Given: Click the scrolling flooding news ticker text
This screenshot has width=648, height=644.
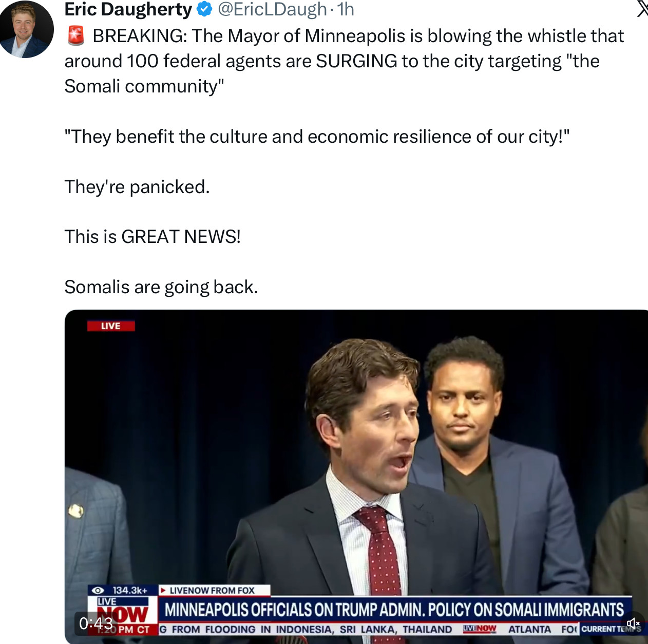Looking at the screenshot, I should [x=306, y=629].
